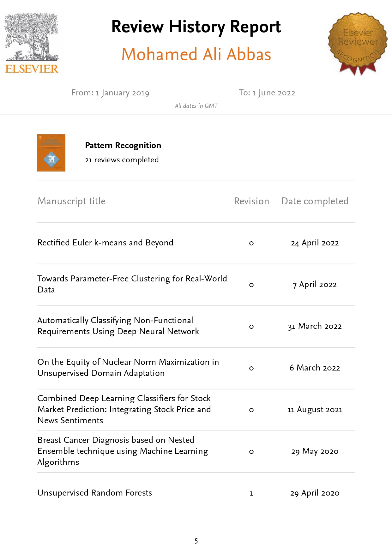Screen dimensions: 392x554
Task: Click the Review History Report heading
Action: (196, 27)
